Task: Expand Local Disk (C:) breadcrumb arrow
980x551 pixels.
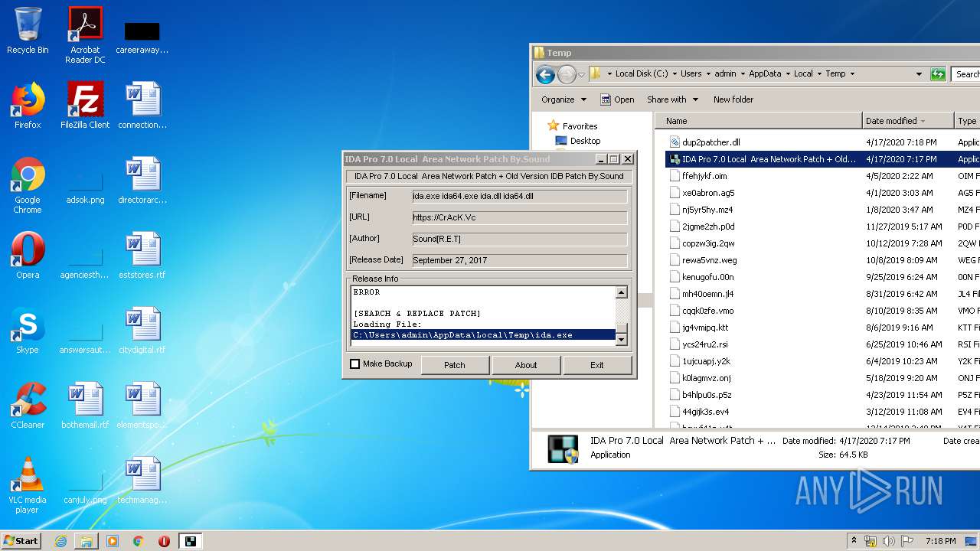Action: coord(675,74)
